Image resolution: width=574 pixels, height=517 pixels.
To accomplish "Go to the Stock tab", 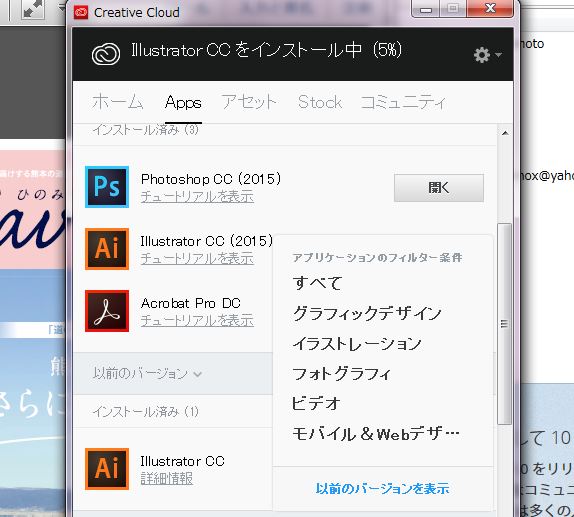I will pos(320,102).
